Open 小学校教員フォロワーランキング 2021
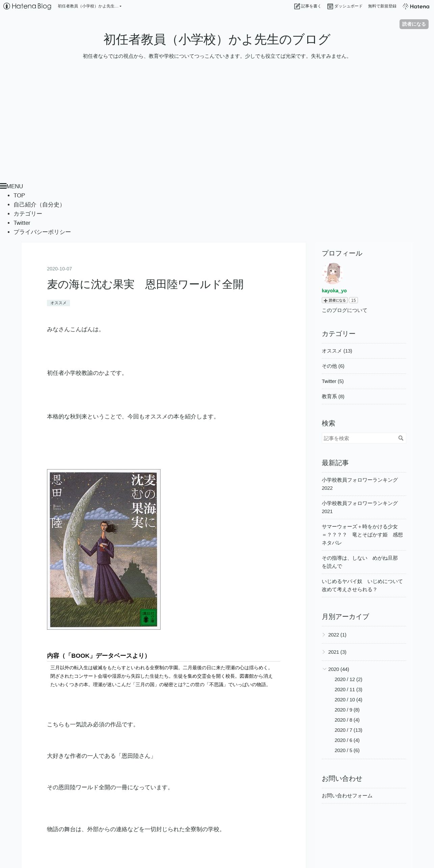The height and width of the screenshot is (868, 434). pyautogui.click(x=360, y=507)
